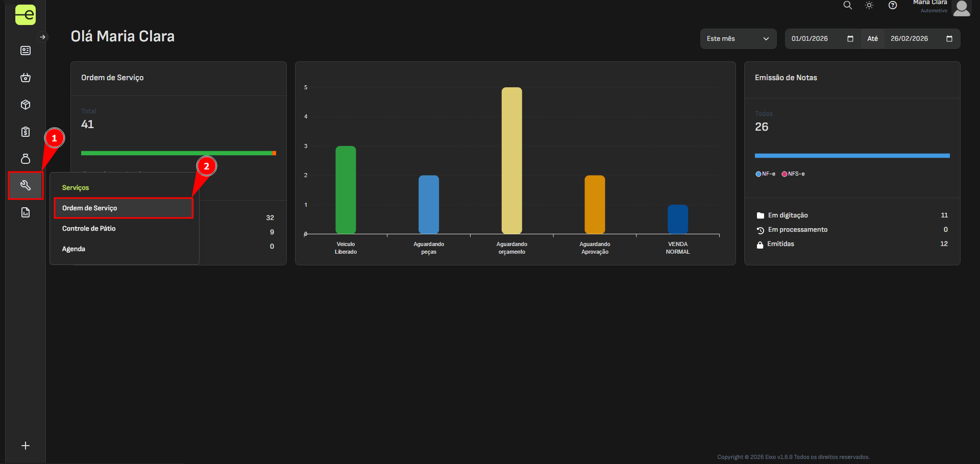Click the end date field 26/02/2026
Screen dimensions: 980x464
[x=909, y=39]
